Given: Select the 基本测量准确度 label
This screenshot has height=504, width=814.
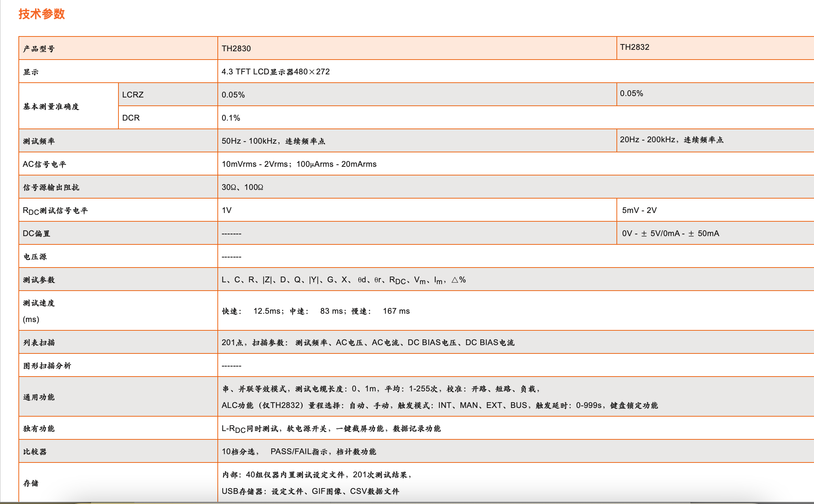Looking at the screenshot, I should [51, 107].
